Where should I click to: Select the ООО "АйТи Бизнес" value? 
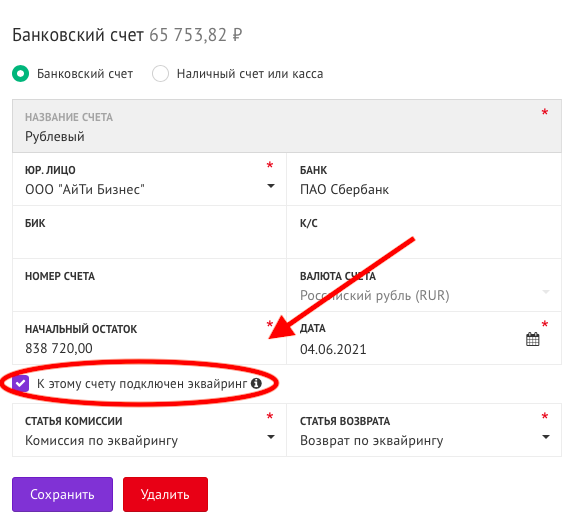pos(85,189)
